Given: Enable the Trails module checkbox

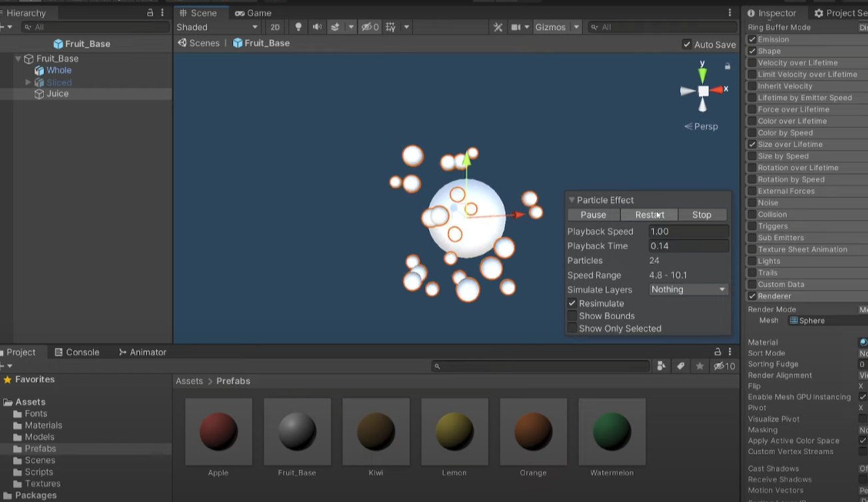Looking at the screenshot, I should coord(752,273).
